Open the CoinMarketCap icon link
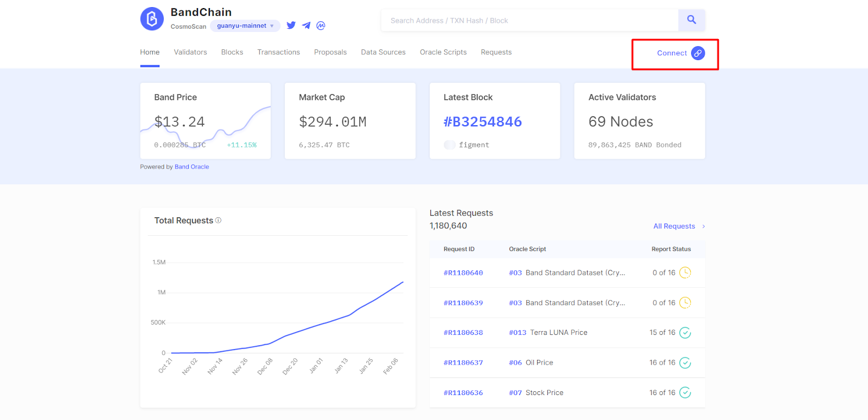The height and width of the screenshot is (420, 868). (321, 25)
